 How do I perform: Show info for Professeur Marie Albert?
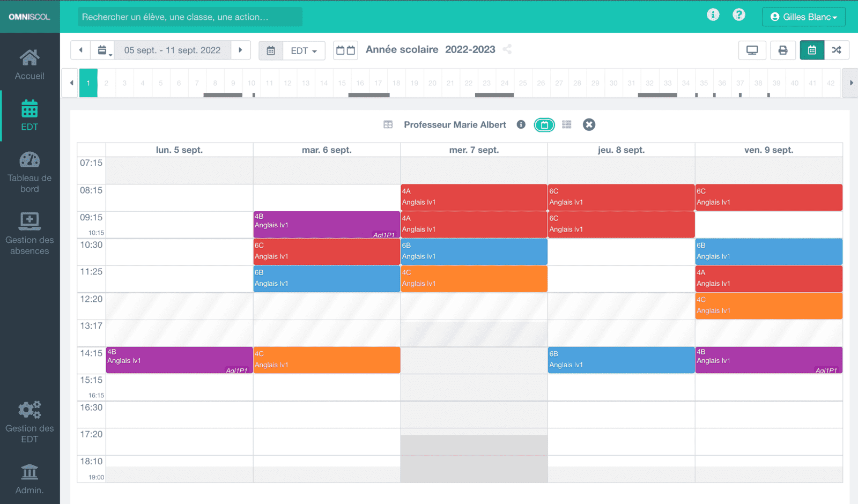tap(521, 125)
